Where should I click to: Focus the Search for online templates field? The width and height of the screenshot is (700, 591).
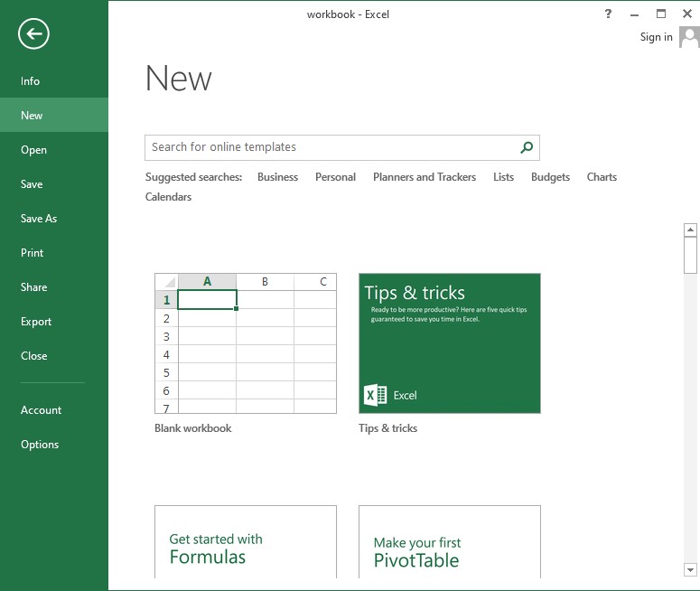click(330, 147)
